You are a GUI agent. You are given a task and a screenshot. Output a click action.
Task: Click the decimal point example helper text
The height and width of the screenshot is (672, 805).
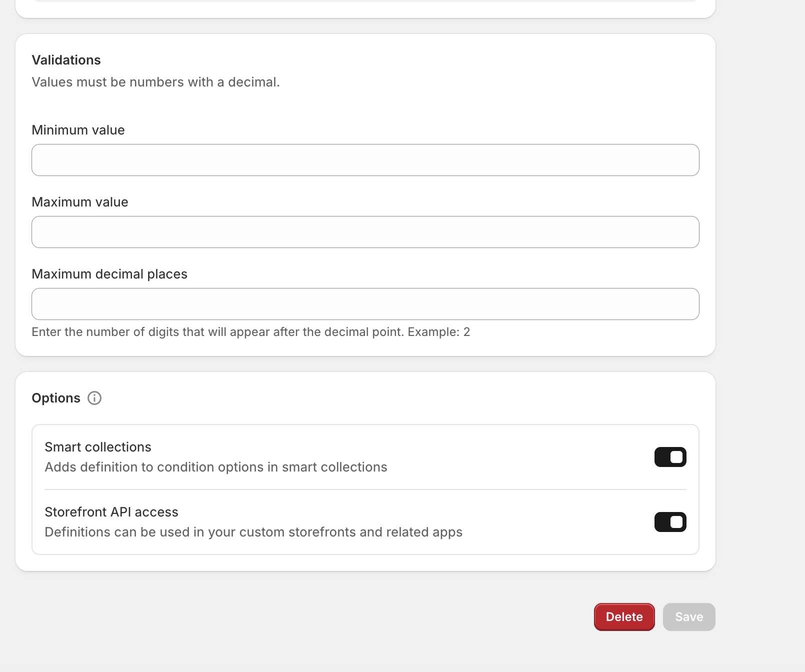(x=250, y=332)
